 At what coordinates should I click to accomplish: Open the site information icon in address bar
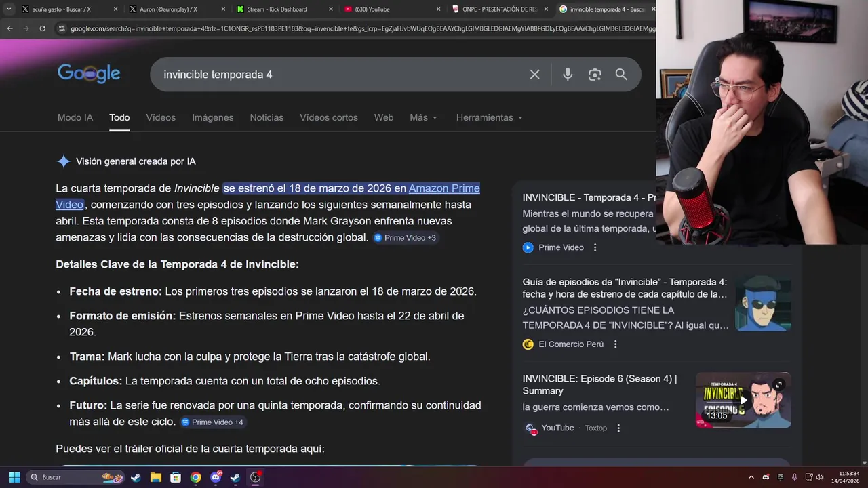(62, 28)
